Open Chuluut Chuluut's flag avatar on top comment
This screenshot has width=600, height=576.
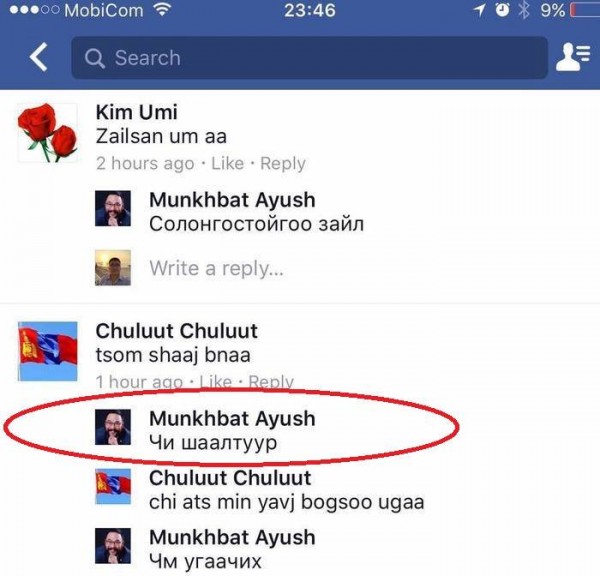click(x=47, y=351)
